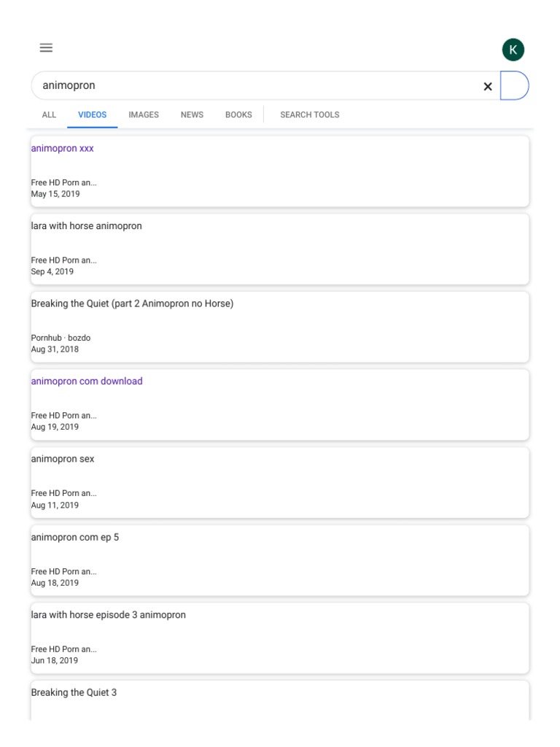Click the Aug 19, 2019 date text
Screen dimensions: 560x747
[x=55, y=427]
